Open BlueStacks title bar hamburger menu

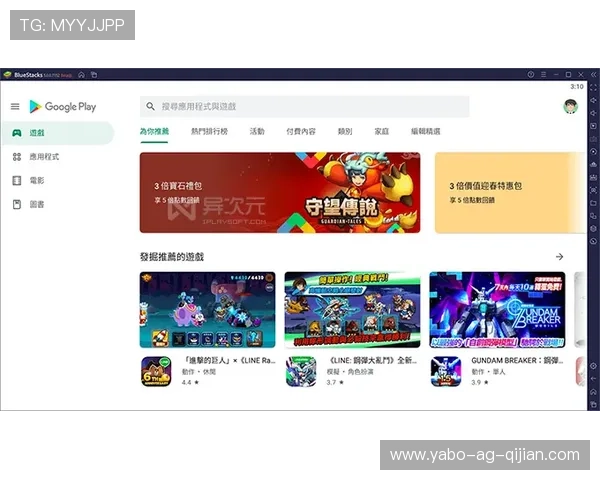(x=543, y=75)
